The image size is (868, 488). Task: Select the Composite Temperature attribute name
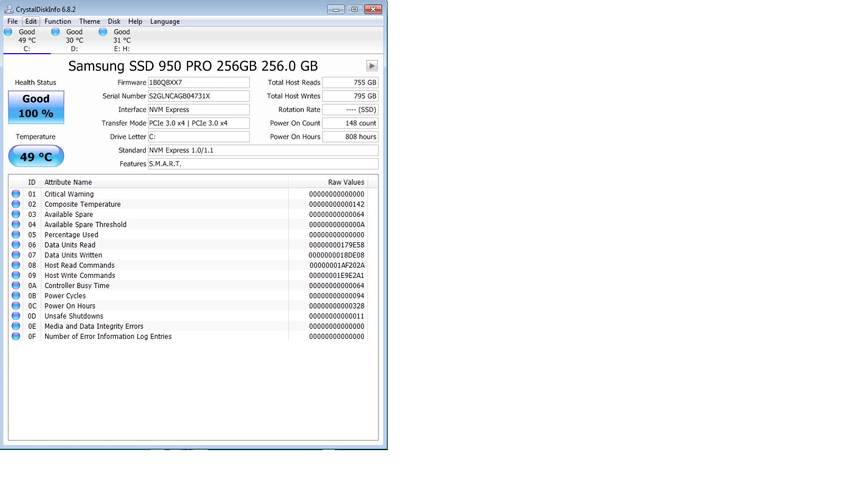coord(83,204)
